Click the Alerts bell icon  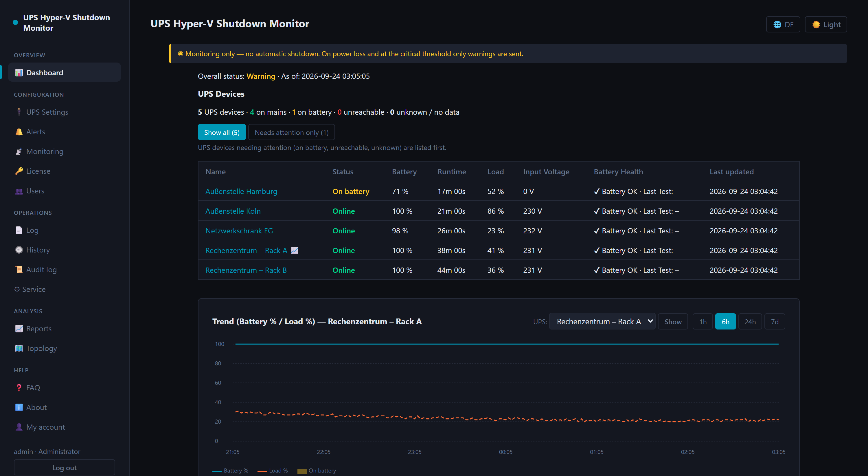click(x=19, y=132)
